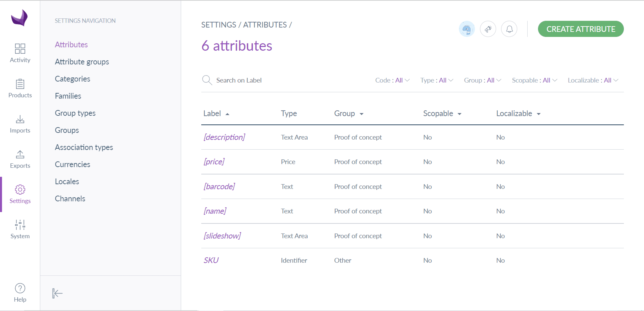Screen dimensions: 644x311
Task: Open Locales in settings navigation
Action: (x=67, y=182)
